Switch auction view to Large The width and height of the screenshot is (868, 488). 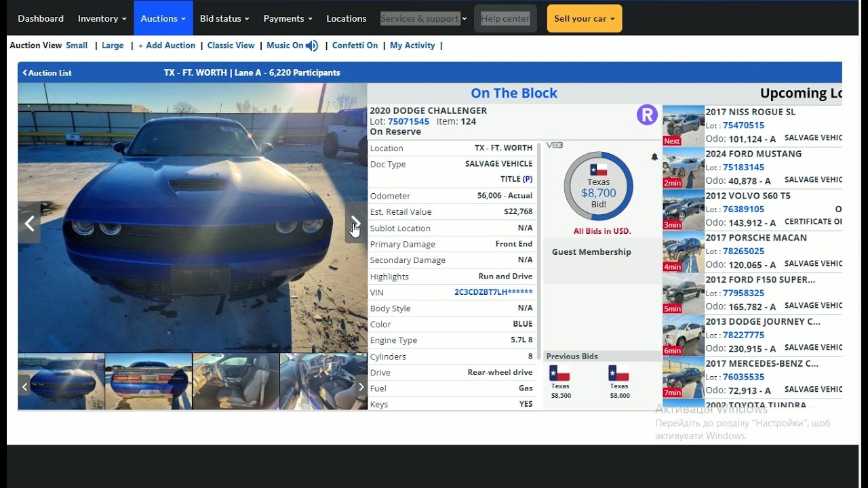click(113, 45)
